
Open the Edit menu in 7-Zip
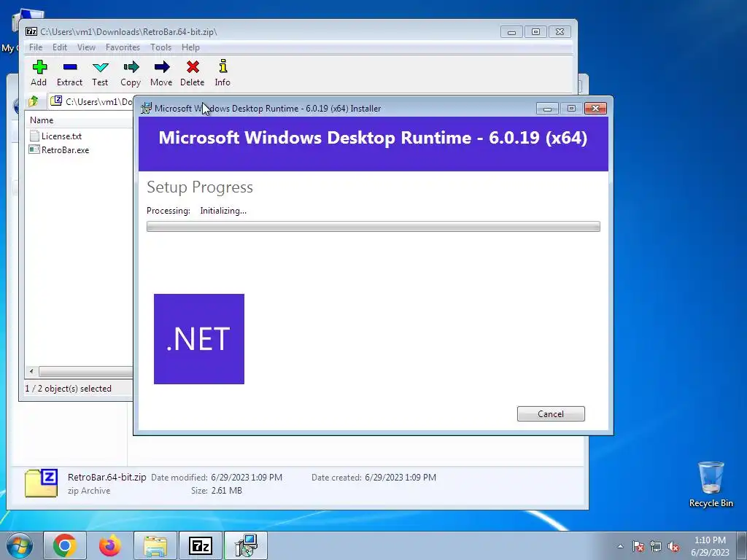pos(60,47)
